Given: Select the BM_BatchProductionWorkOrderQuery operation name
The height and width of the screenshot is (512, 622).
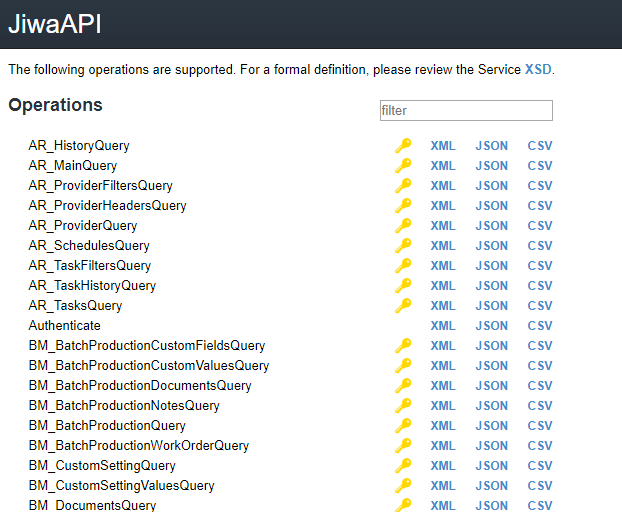Looking at the screenshot, I should click(x=139, y=445).
